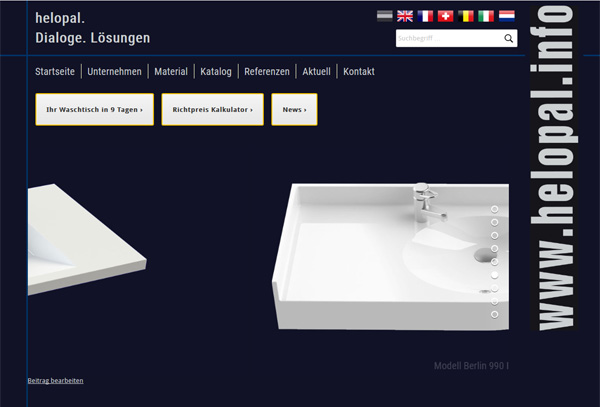Click the greyed-out first language flag

pos(385,16)
